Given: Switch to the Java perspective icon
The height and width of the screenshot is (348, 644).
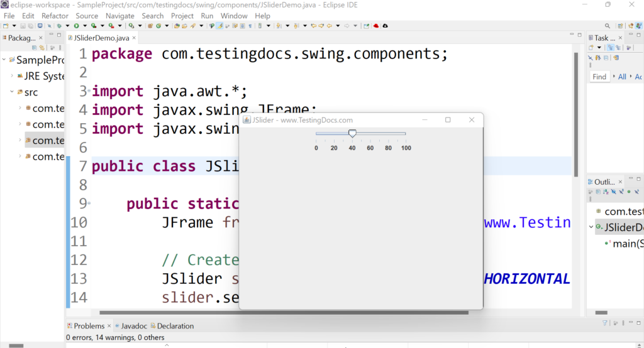Looking at the screenshot, I should [x=639, y=26].
